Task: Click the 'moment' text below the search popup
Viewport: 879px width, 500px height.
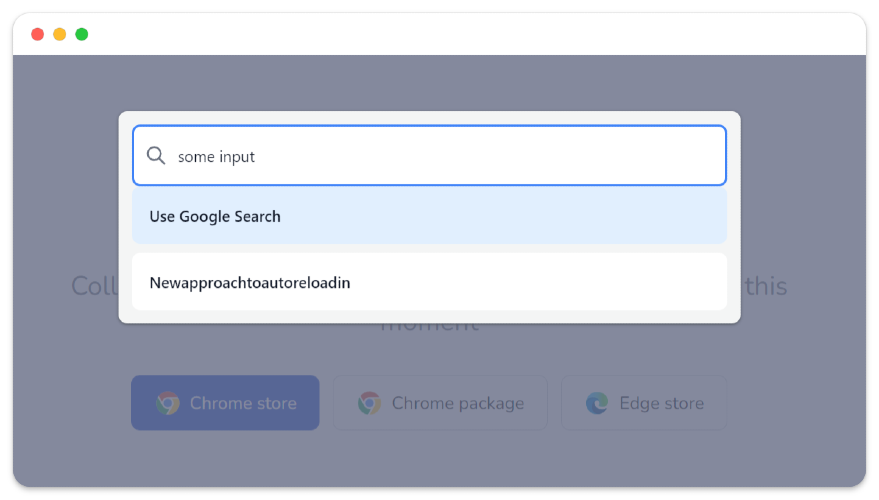Action: point(429,328)
